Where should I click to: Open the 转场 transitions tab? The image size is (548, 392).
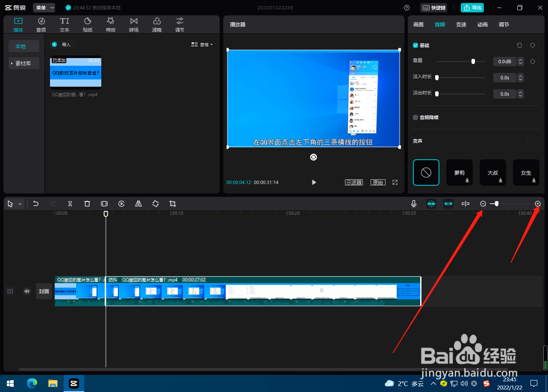coord(134,25)
